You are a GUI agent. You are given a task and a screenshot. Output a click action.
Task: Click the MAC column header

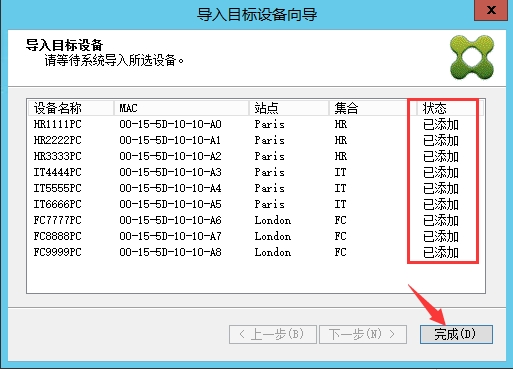pos(182,108)
